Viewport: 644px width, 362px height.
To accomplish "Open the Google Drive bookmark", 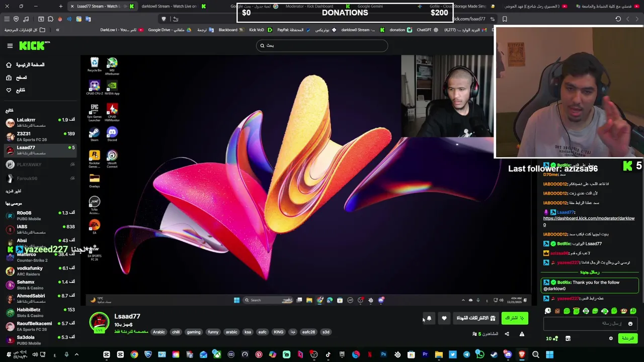I will point(170,30).
